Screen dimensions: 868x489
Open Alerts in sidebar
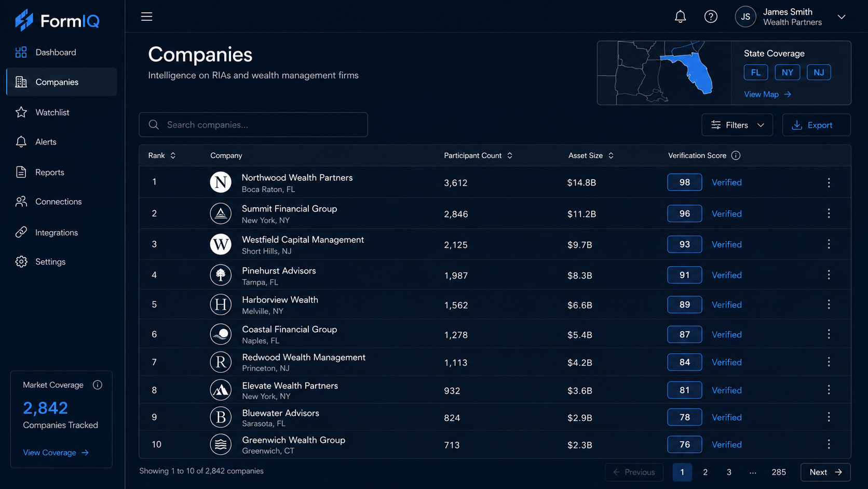pos(61,142)
